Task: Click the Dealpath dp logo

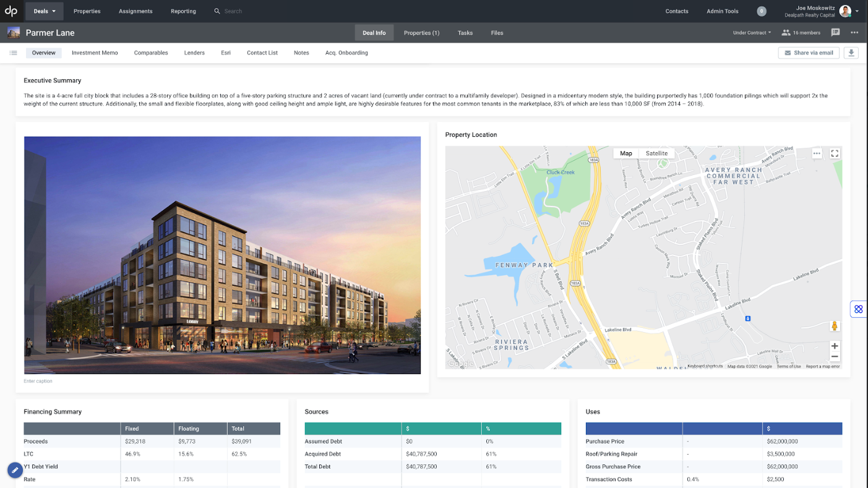Action: click(11, 11)
